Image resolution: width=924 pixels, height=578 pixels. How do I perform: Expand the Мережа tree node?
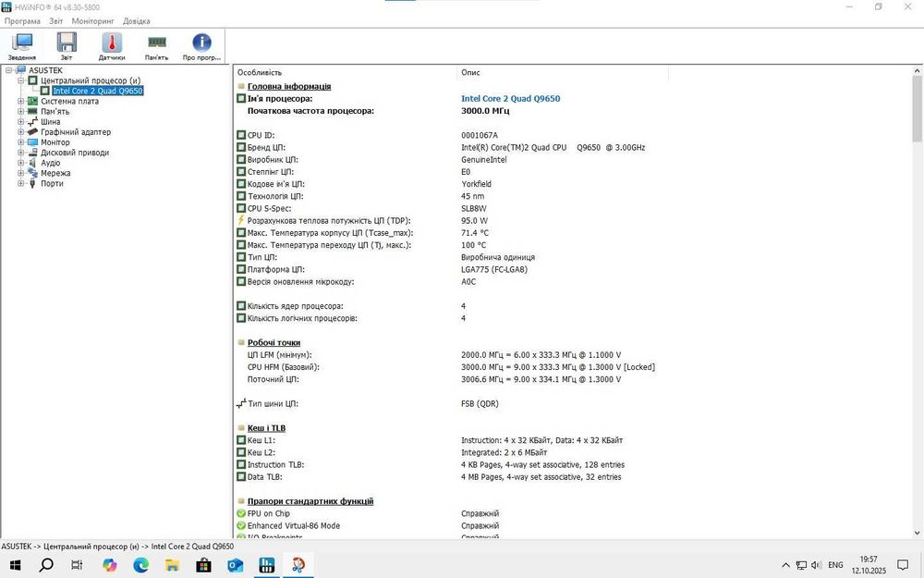click(20, 173)
